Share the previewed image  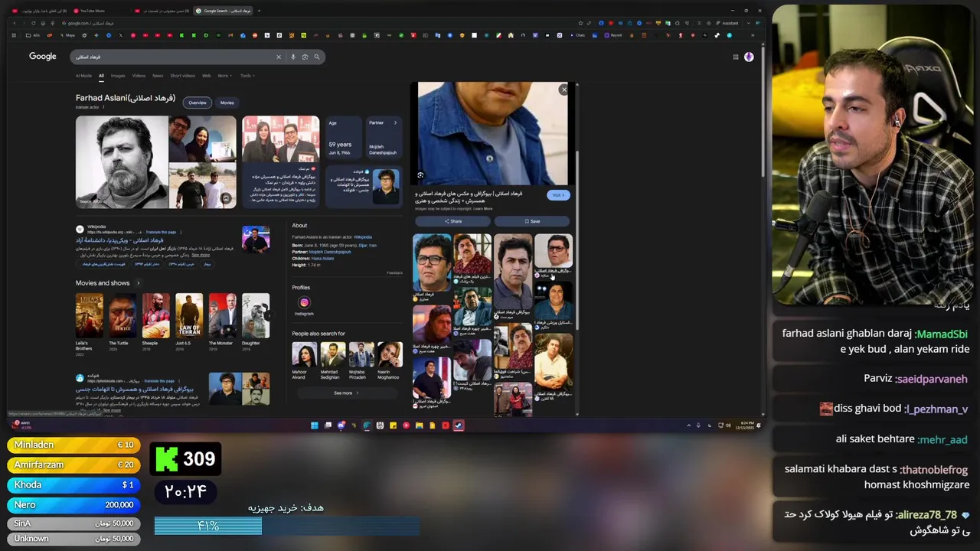452,221
